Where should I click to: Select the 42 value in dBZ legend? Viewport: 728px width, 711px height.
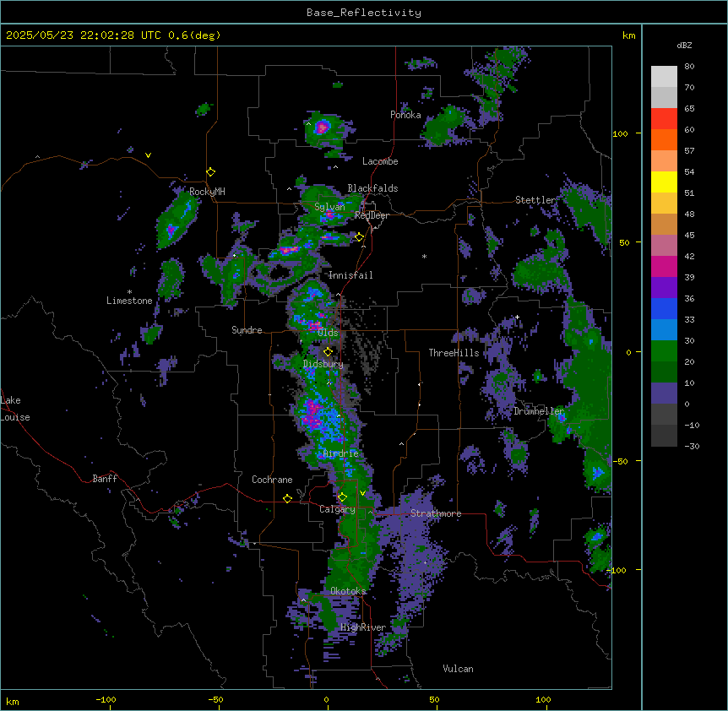[689, 256]
